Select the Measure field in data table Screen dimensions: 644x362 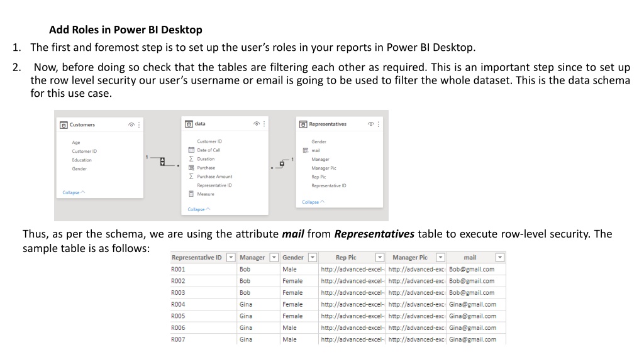coord(206,194)
